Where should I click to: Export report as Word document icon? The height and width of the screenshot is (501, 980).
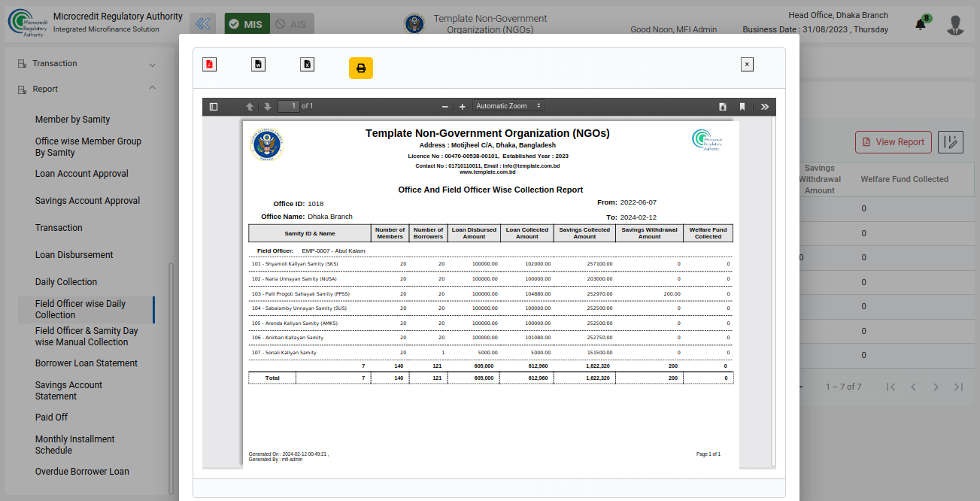(x=258, y=64)
